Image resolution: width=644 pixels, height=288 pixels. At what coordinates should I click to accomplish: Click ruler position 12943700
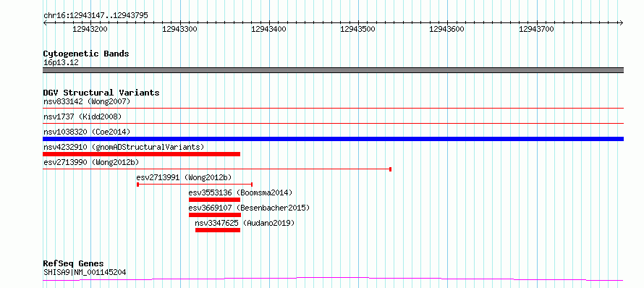(x=537, y=29)
